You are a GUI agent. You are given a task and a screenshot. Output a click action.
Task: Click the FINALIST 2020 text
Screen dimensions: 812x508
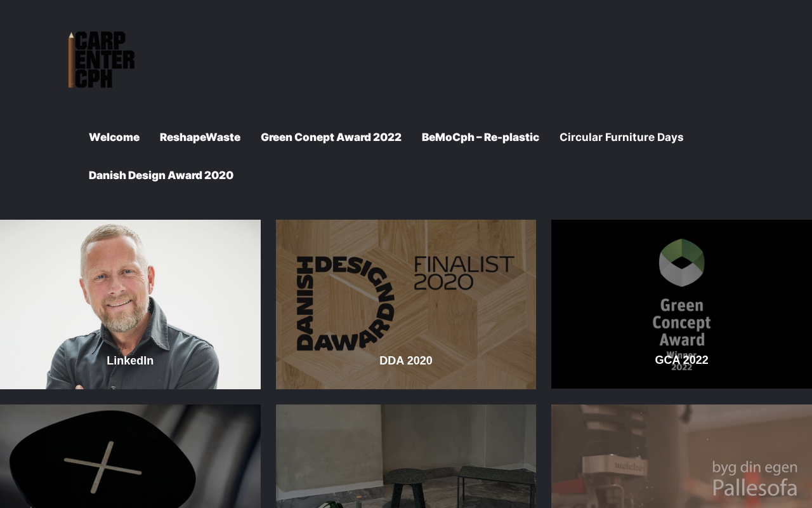[x=464, y=273]
